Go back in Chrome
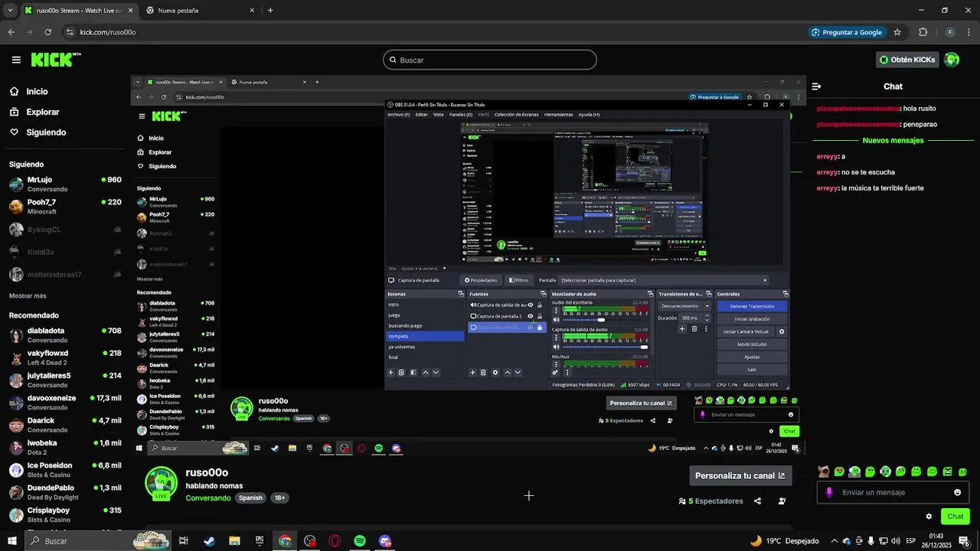The image size is (980, 551). [11, 32]
